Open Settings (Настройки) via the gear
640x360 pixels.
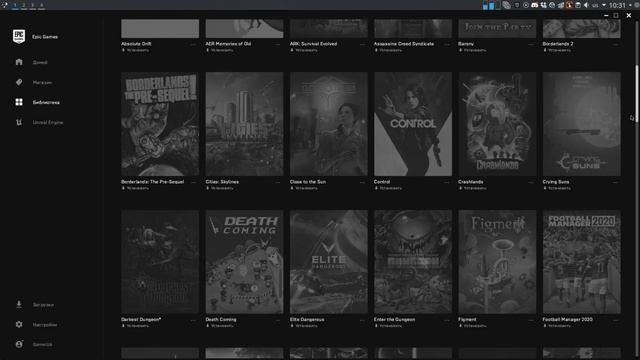click(x=19, y=324)
